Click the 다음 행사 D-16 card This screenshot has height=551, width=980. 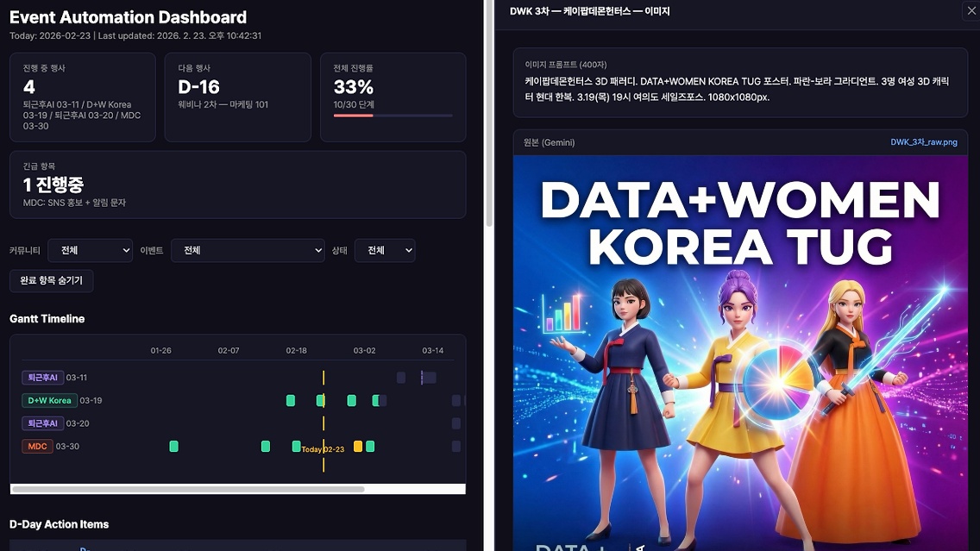[237, 97]
